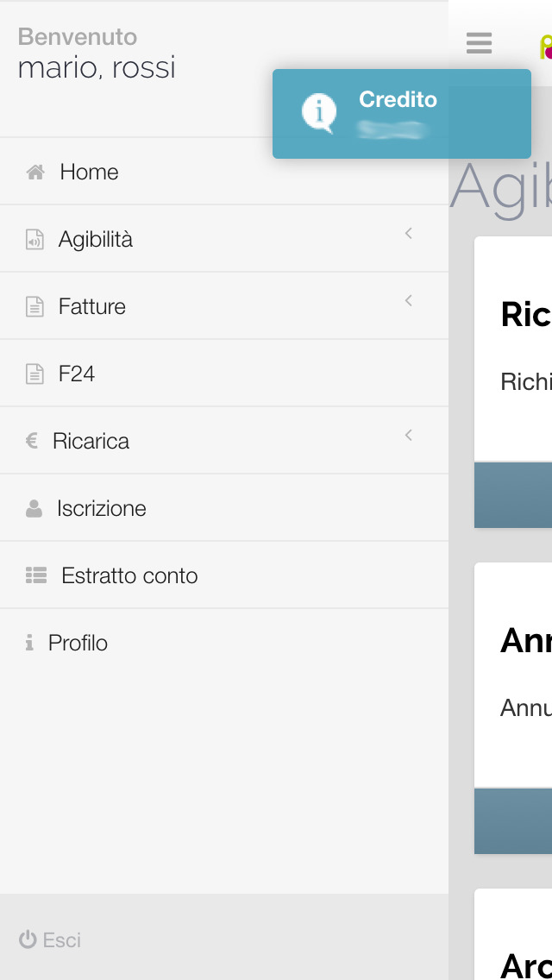Open the Estratto conto menu item
The height and width of the screenshot is (980, 552).
tap(129, 576)
